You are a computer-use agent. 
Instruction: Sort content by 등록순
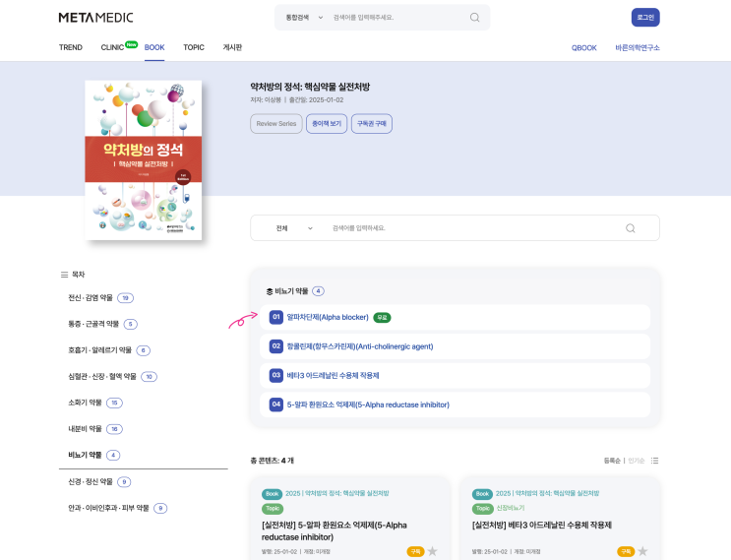pyautogui.click(x=612, y=461)
